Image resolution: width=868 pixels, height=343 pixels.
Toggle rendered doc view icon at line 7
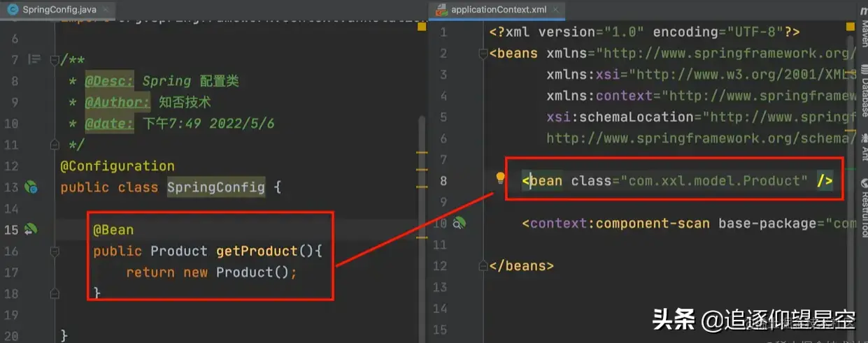(34, 60)
